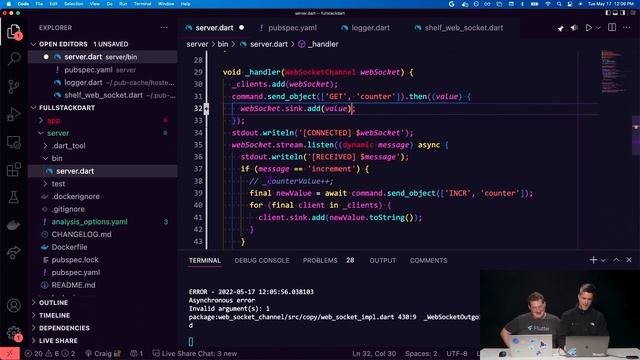Click Craig Live Share status item
The height and width of the screenshot is (360, 640).
[103, 353]
